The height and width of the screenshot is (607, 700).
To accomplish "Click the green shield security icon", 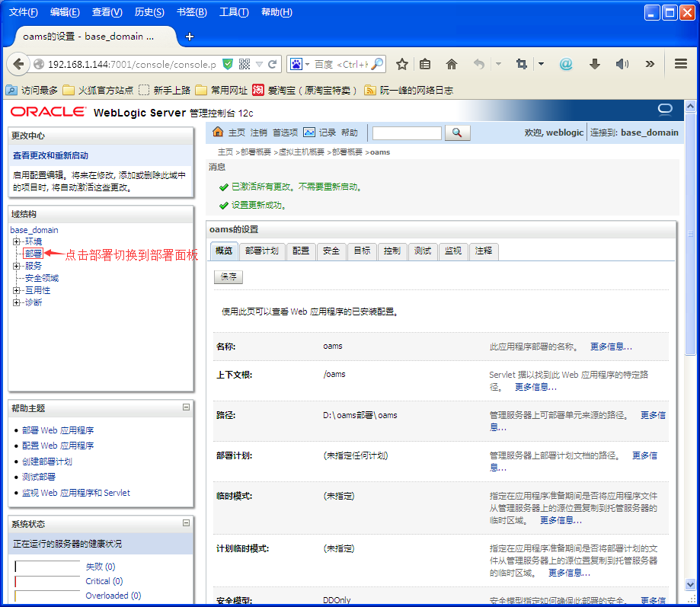I will [228, 64].
